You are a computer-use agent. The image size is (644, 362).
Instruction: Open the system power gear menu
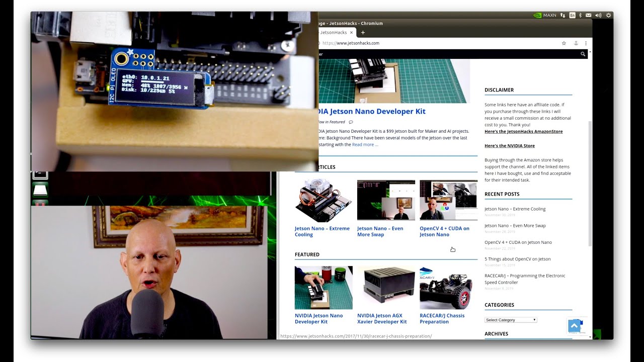(609, 15)
